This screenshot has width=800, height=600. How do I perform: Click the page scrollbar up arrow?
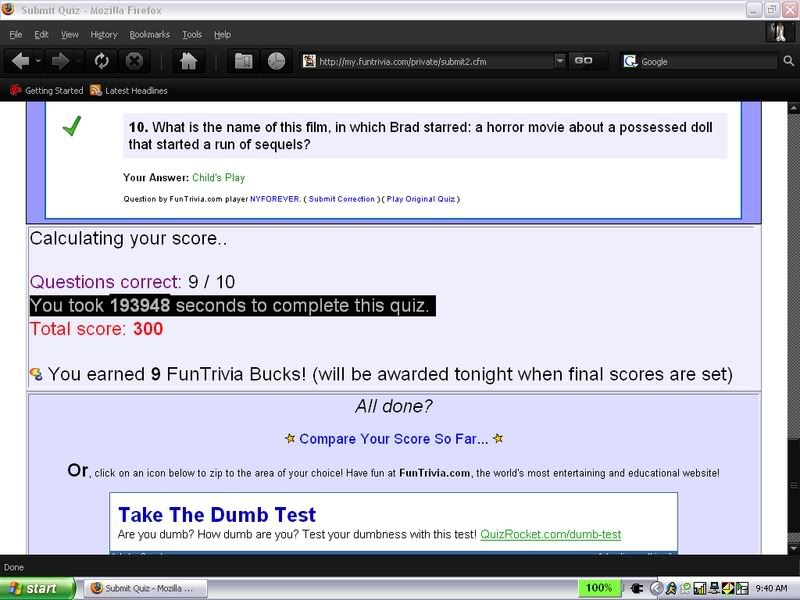(x=793, y=108)
